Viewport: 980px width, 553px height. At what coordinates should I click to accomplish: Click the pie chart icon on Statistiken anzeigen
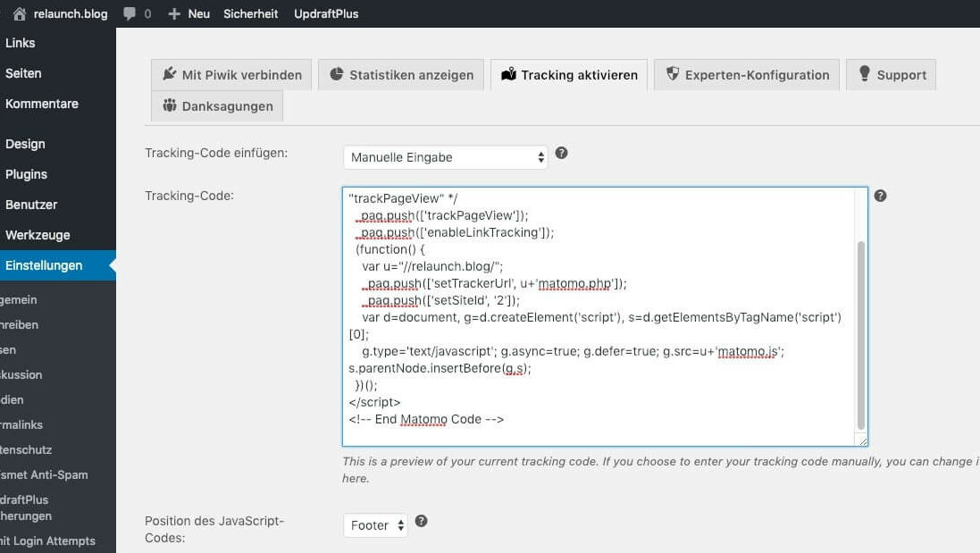pos(336,74)
